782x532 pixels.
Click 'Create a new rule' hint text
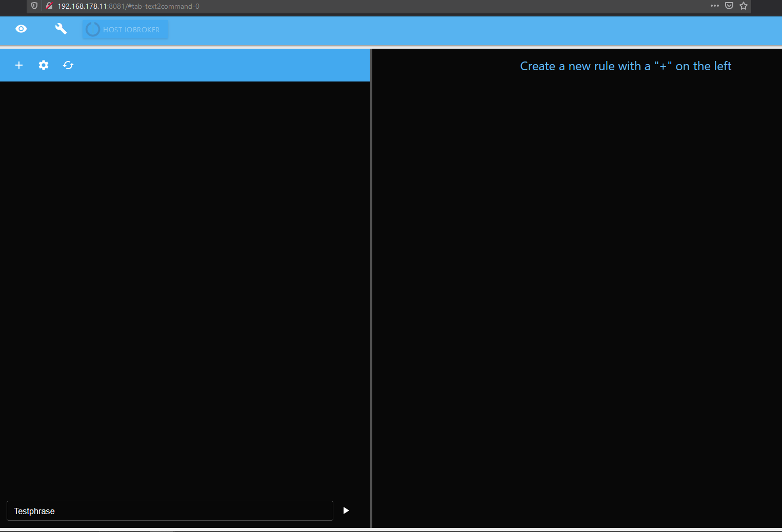click(x=626, y=66)
